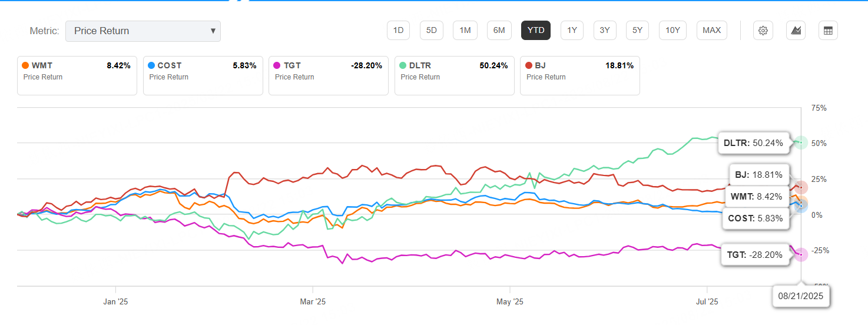Viewport: 868px width, 325px height.
Task: Open chart settings gear icon
Action: coord(763,31)
